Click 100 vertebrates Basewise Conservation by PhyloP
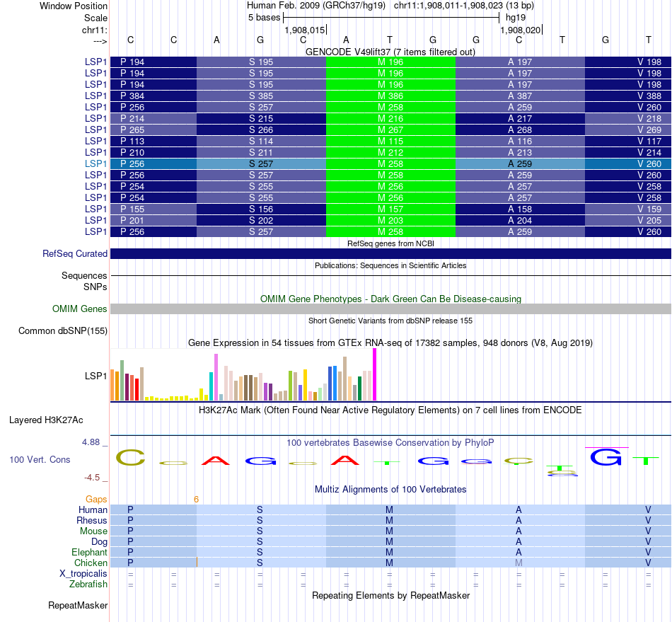672x622 pixels. tap(390, 442)
